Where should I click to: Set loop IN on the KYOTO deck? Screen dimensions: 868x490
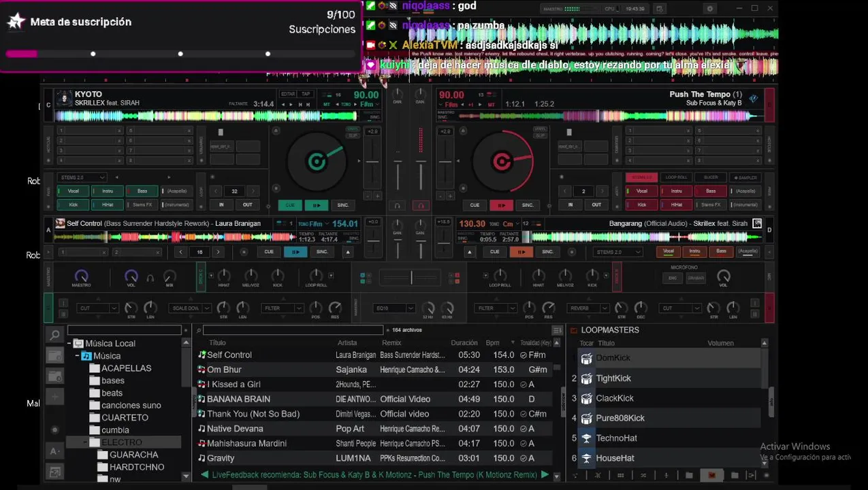pyautogui.click(x=221, y=205)
